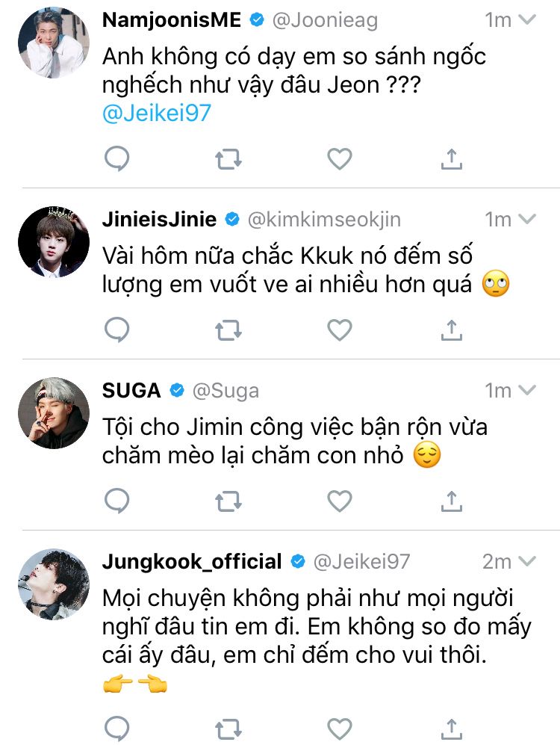This screenshot has width=560, height=745.
Task: Like NamjoonisME's tweet
Action: coord(340,158)
